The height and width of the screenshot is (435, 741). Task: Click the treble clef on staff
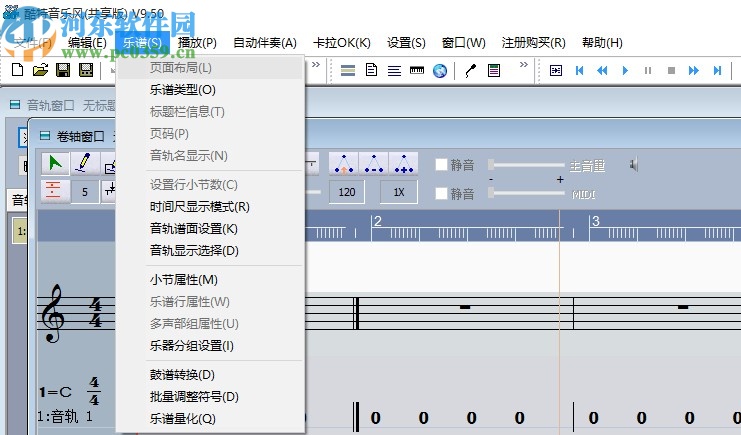[52, 313]
